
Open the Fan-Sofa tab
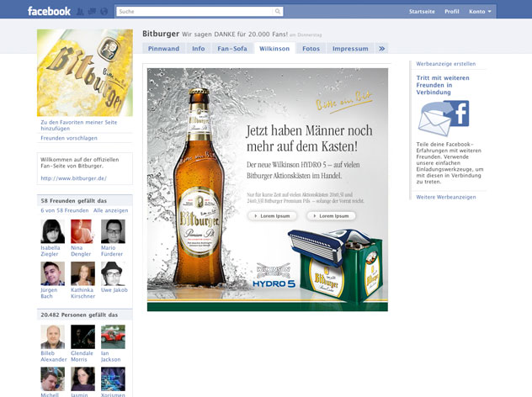[x=232, y=49]
